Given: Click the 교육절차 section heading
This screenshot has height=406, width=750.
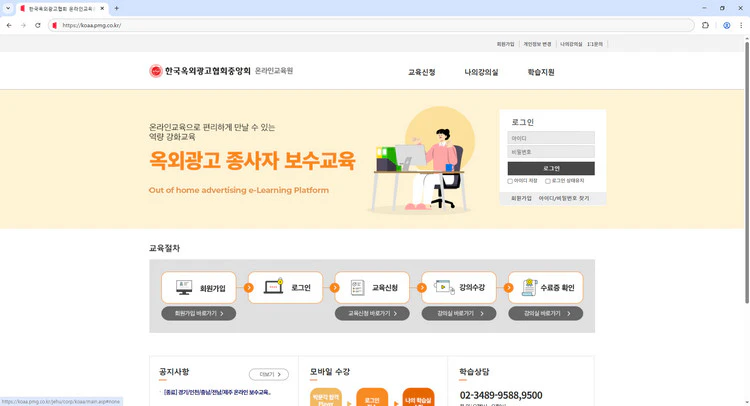Looking at the screenshot, I should pos(164,248).
